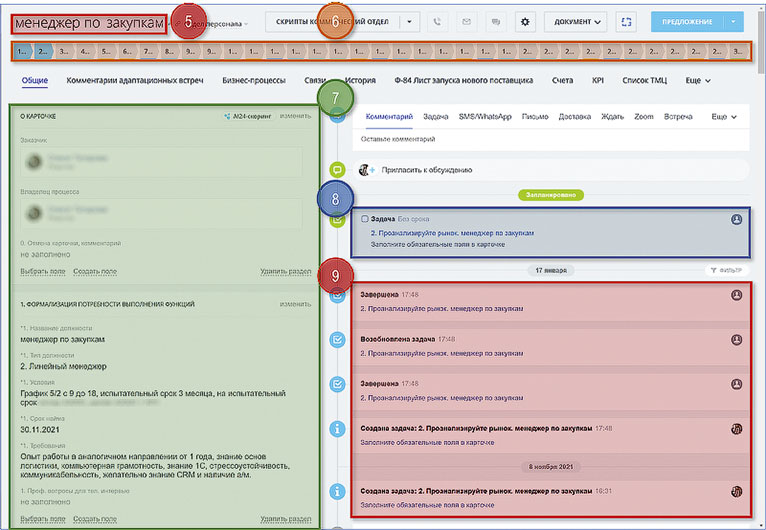Click the envelope email icon in the header
This screenshot has width=766, height=530.
point(467,22)
